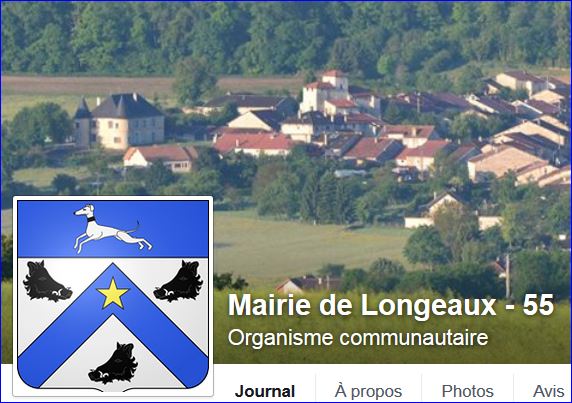
Task: Click the bottom black boar head
Action: pos(113,363)
